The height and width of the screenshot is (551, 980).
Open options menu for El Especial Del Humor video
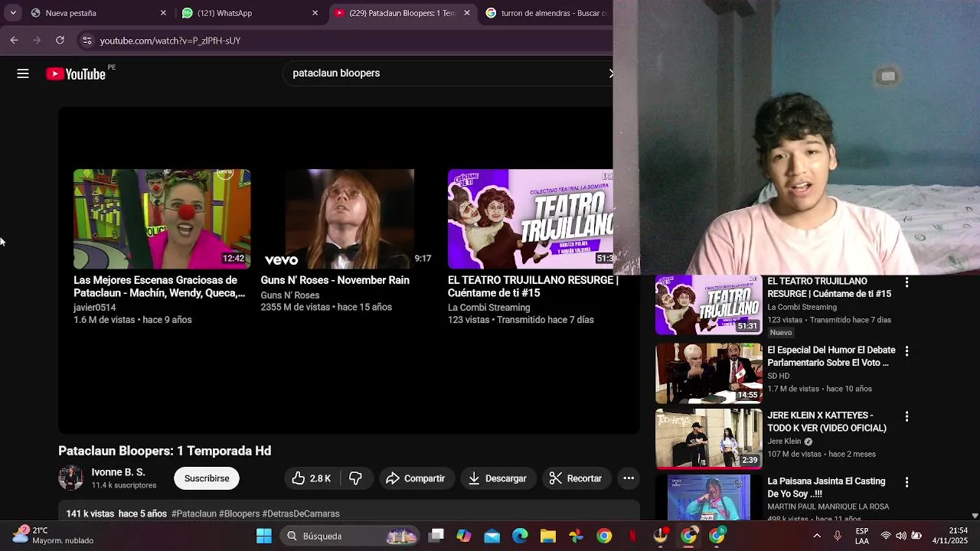pyautogui.click(x=906, y=351)
